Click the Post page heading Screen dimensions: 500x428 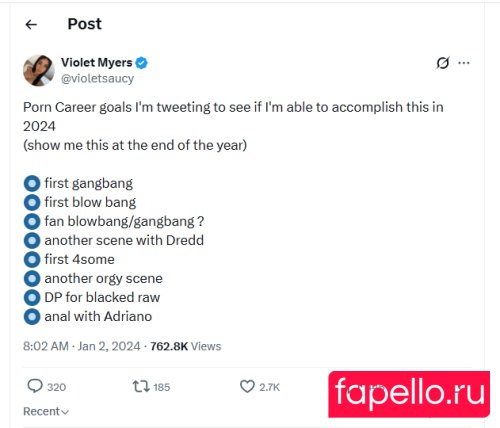(x=85, y=24)
